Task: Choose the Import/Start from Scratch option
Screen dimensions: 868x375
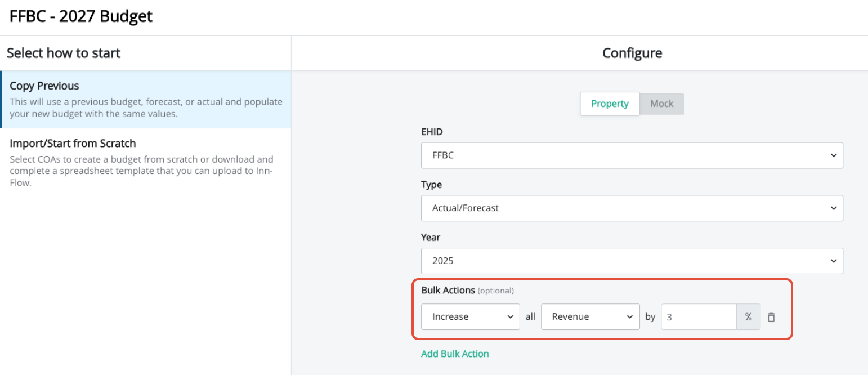Action: click(x=146, y=162)
